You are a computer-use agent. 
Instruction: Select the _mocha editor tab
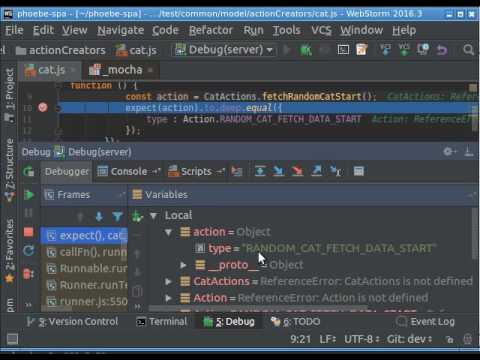click(x=120, y=70)
